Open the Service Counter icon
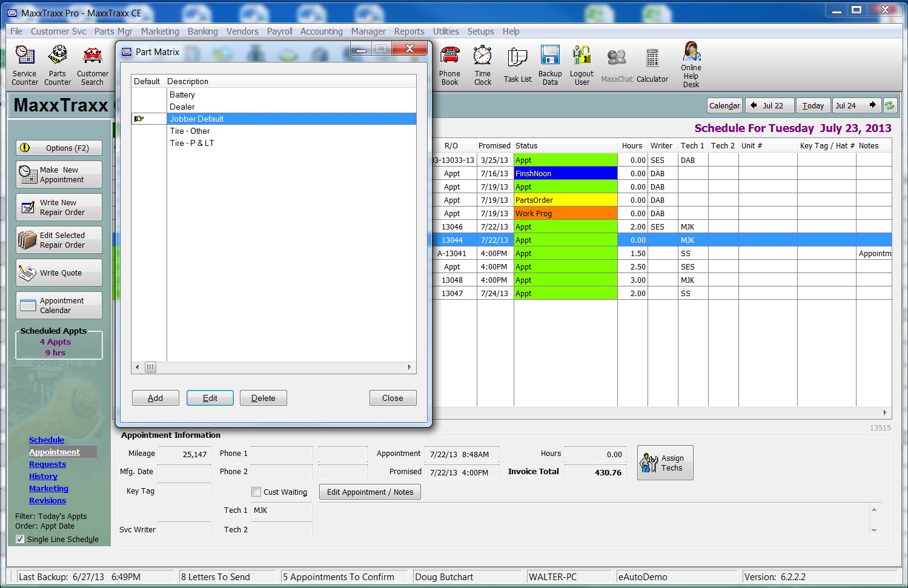Image resolution: width=908 pixels, height=588 pixels. pyautogui.click(x=25, y=65)
